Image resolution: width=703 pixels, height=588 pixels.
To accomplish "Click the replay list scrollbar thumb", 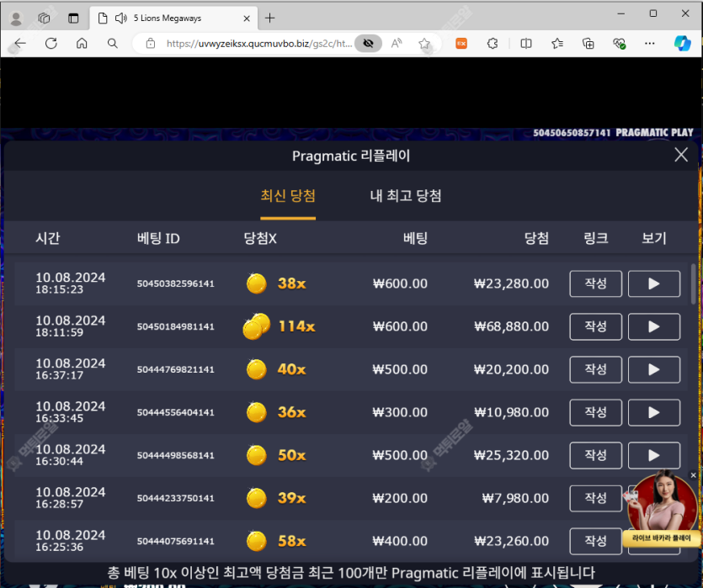I will click(x=694, y=284).
